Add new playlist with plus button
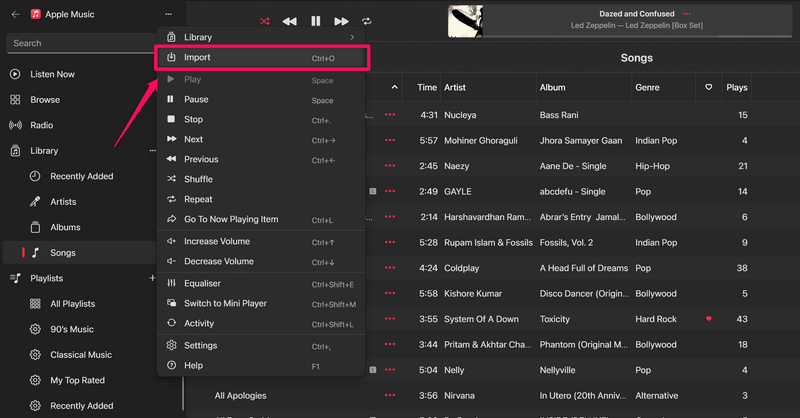The height and width of the screenshot is (418, 800). [152, 278]
